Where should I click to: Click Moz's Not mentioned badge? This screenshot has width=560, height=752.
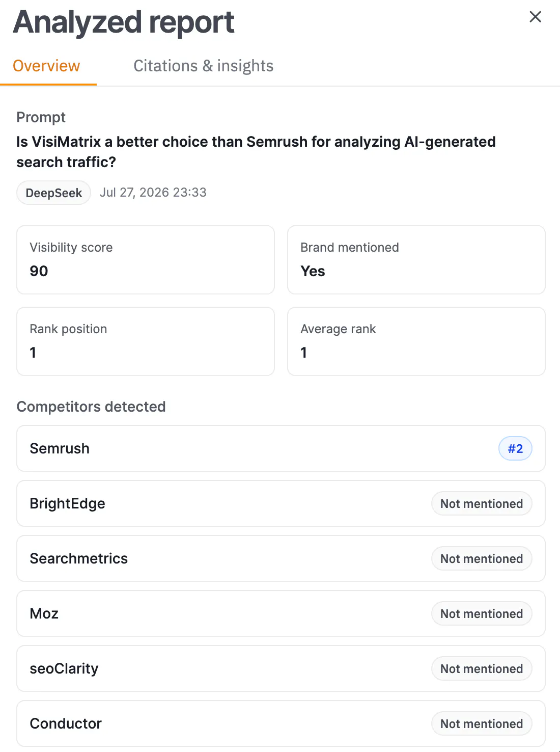tap(482, 613)
